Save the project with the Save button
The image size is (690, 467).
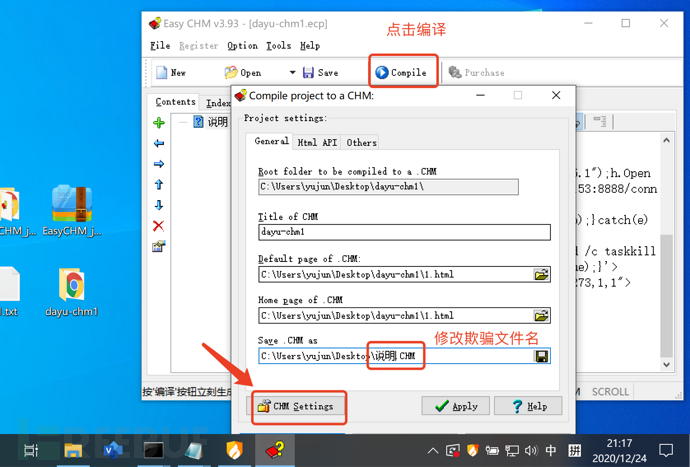[x=320, y=73]
